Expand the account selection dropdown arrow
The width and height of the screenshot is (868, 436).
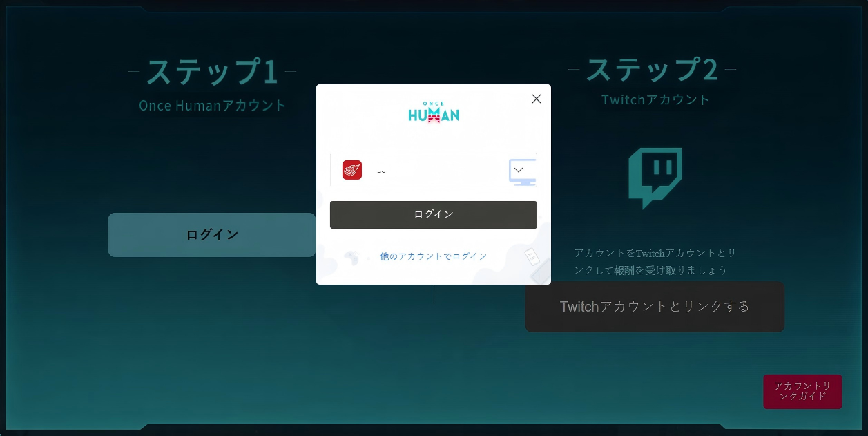519,170
